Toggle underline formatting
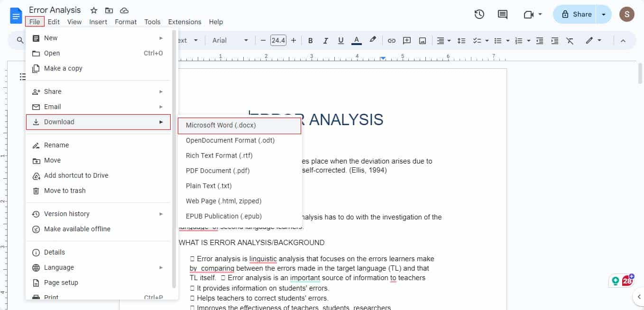 [x=341, y=40]
